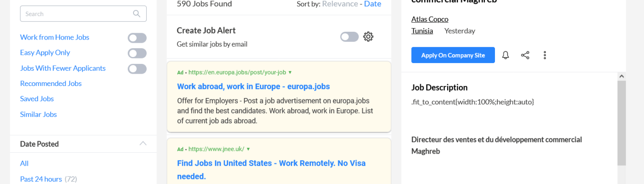Click the bell notification icon
This screenshot has width=644, height=184.
pos(506,55)
